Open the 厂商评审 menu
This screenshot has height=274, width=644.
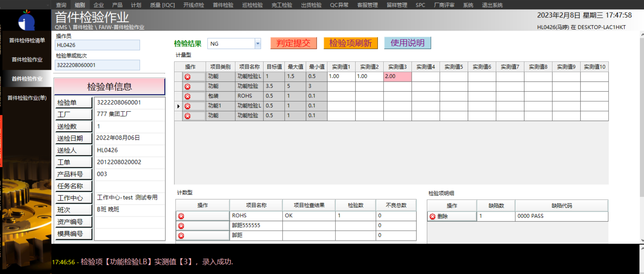point(444,5)
